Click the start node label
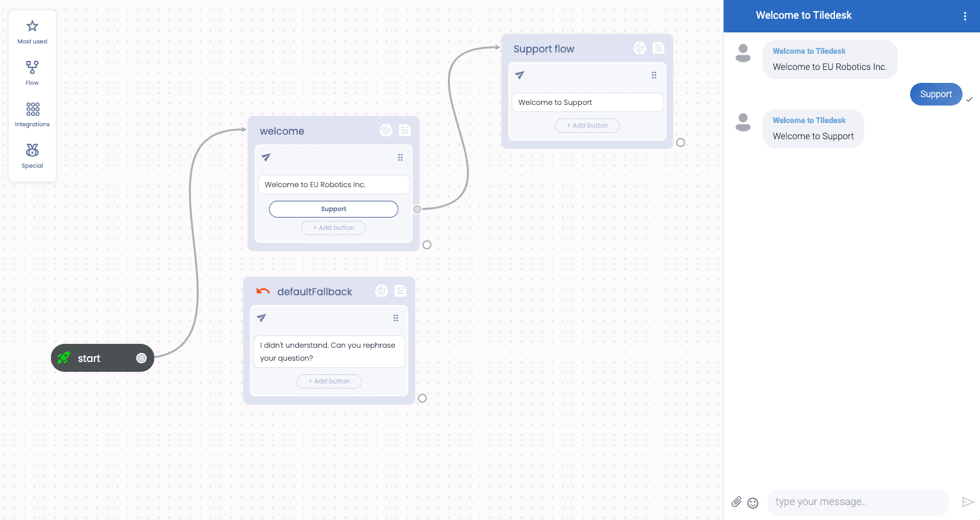The width and height of the screenshot is (980, 520). (x=89, y=358)
